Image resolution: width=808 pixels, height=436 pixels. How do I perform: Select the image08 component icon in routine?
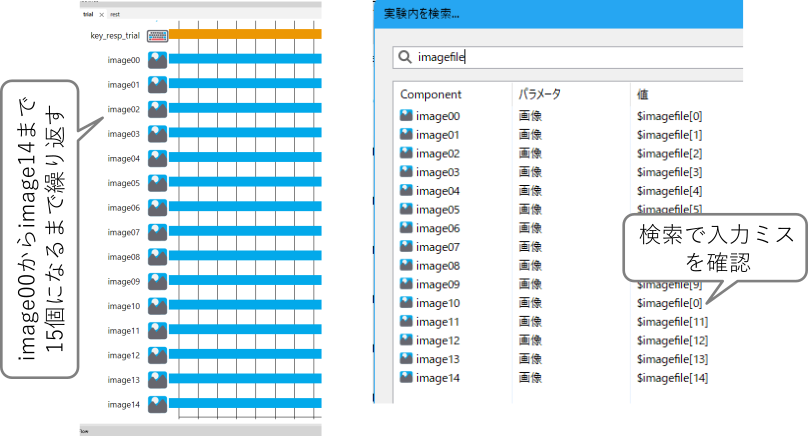click(157, 257)
